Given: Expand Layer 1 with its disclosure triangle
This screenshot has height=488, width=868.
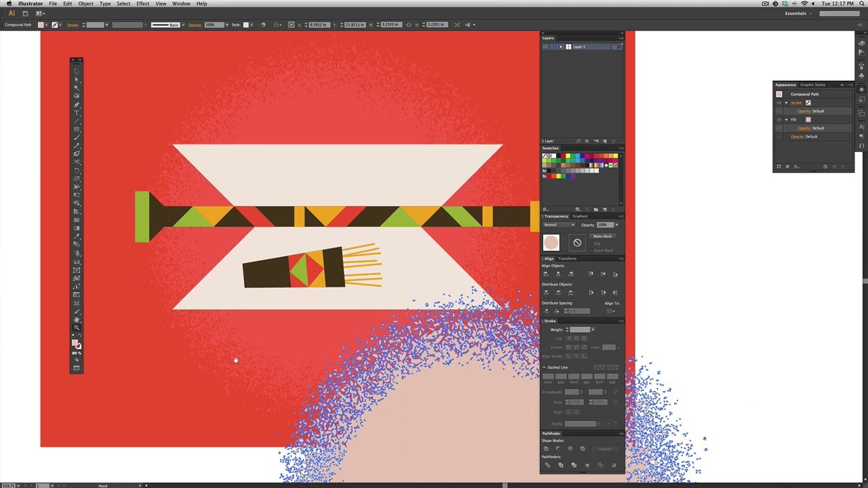Looking at the screenshot, I should tap(561, 47).
